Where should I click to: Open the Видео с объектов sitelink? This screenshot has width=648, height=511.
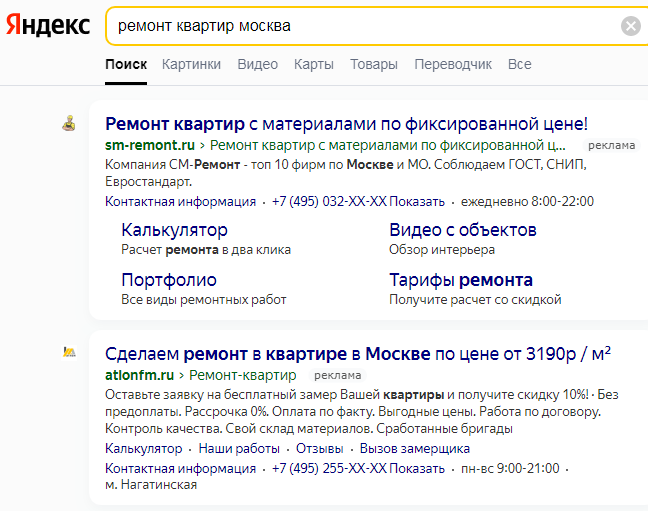[463, 230]
